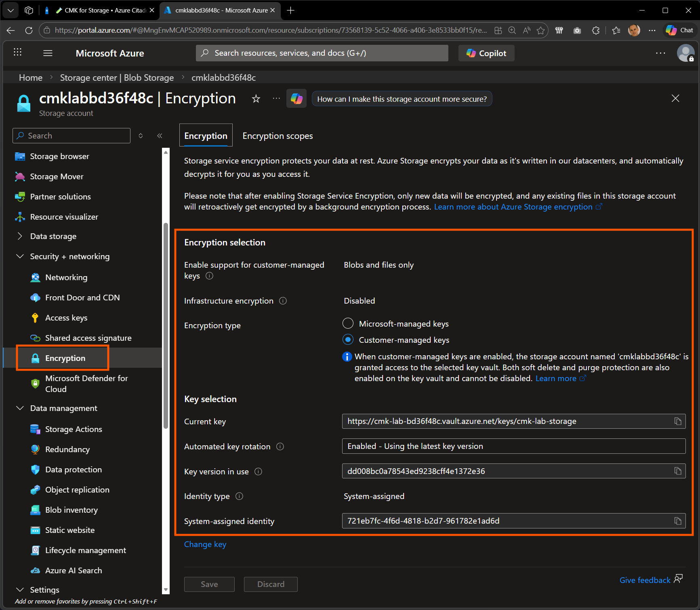Open browser extensions puzzle icon

(x=596, y=30)
